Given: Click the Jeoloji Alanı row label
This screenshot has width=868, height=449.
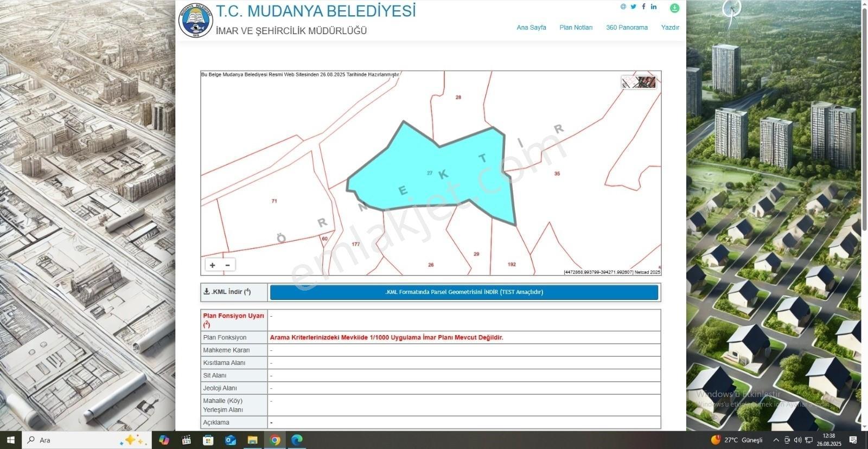Looking at the screenshot, I should click(x=220, y=388).
